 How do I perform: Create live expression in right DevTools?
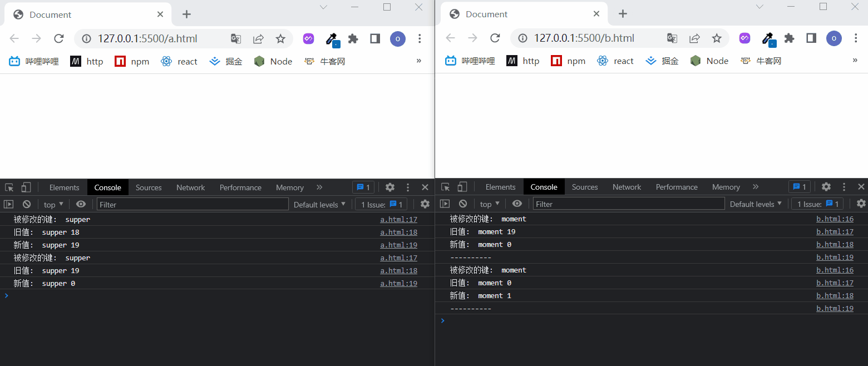[x=517, y=204]
